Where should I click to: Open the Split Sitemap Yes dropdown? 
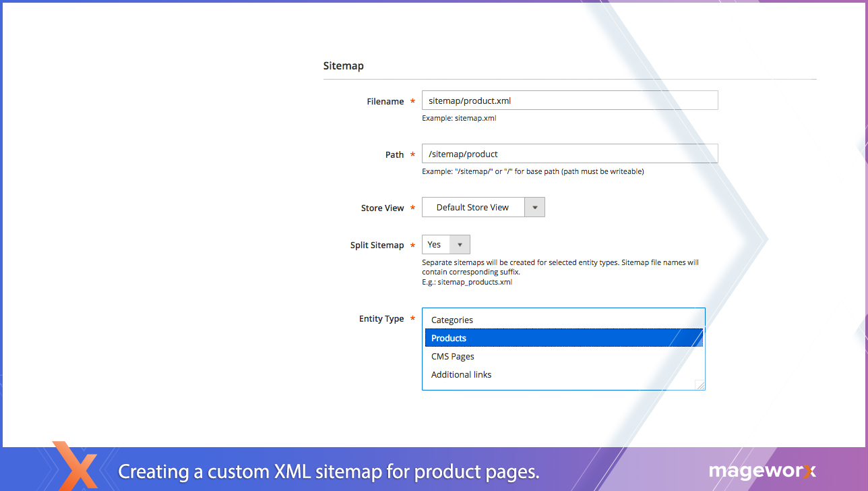(x=445, y=244)
